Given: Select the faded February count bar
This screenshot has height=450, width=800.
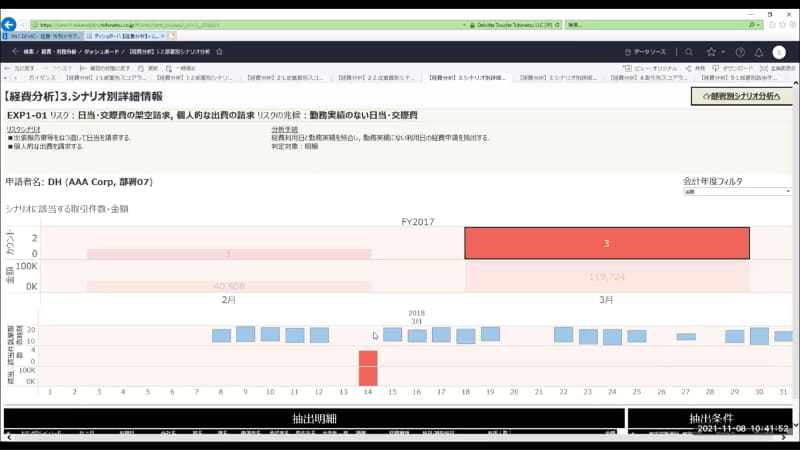Looking at the screenshot, I should pyautogui.click(x=229, y=254).
